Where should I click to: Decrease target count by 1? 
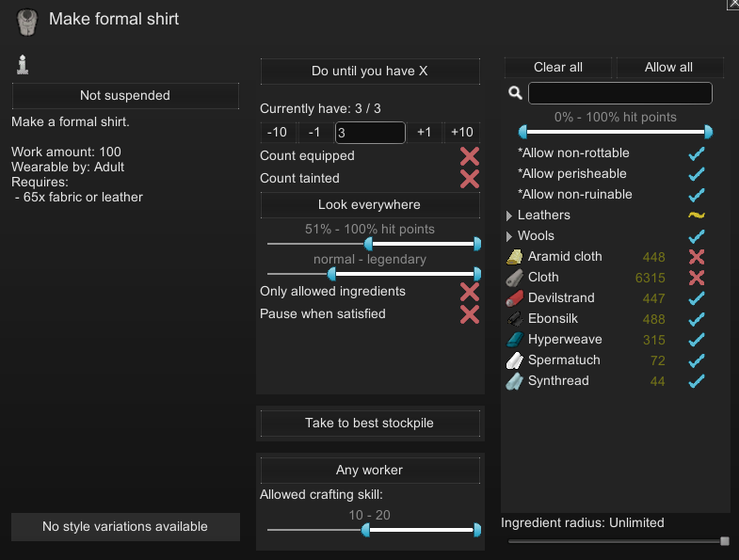[314, 133]
